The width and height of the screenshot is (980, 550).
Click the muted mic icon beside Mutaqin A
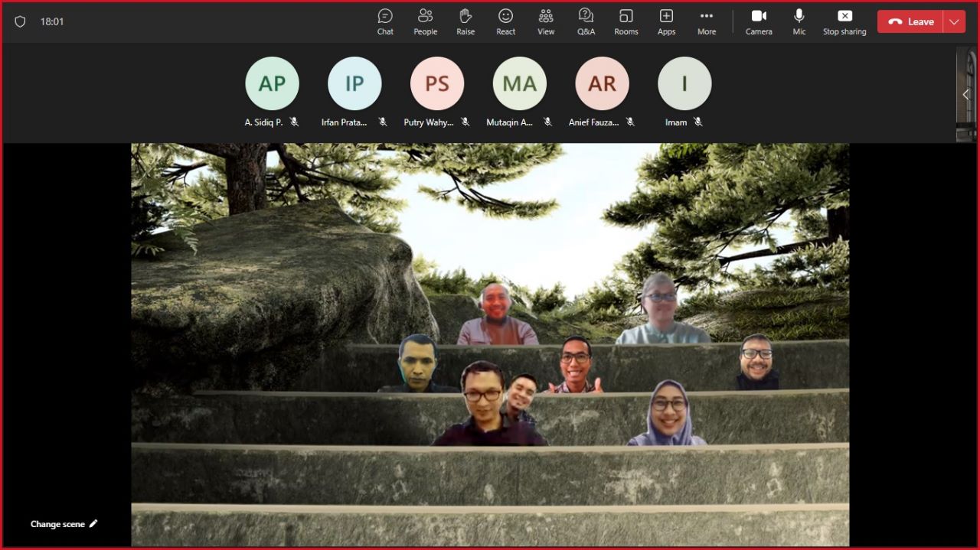547,122
